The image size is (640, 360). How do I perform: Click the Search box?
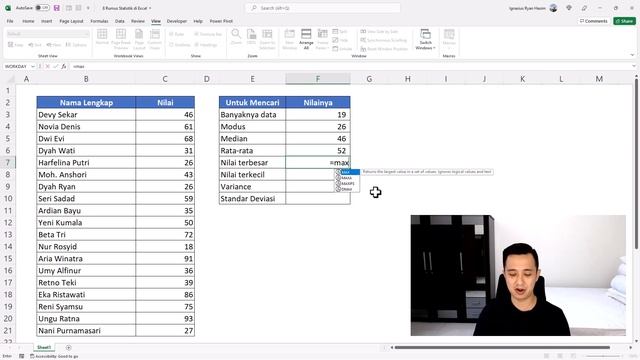pyautogui.click(x=323, y=8)
